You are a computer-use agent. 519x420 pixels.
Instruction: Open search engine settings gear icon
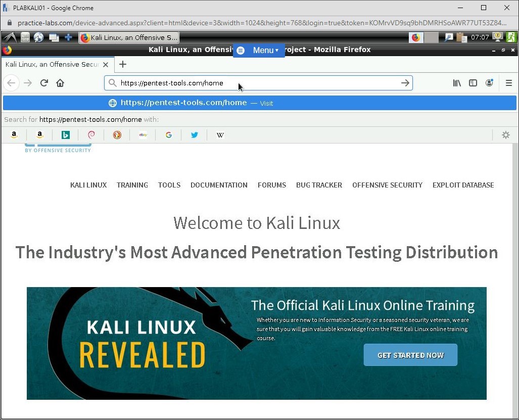pyautogui.click(x=505, y=135)
